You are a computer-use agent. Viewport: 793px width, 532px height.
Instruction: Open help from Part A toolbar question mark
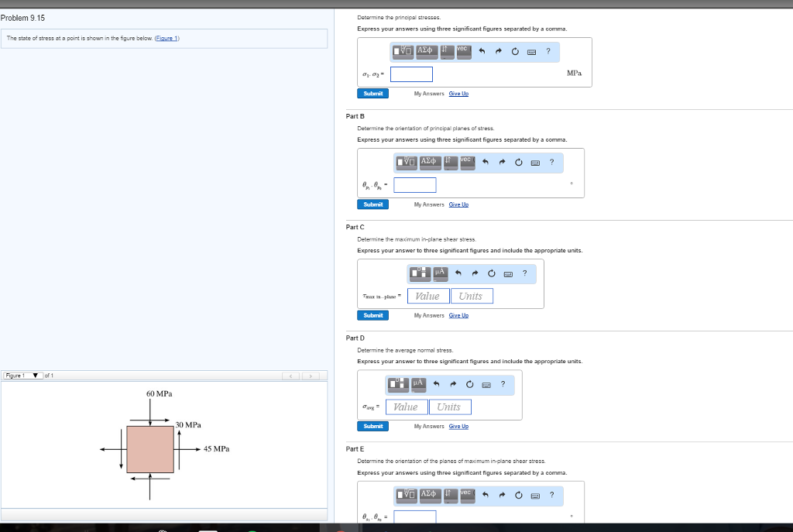[548, 52]
